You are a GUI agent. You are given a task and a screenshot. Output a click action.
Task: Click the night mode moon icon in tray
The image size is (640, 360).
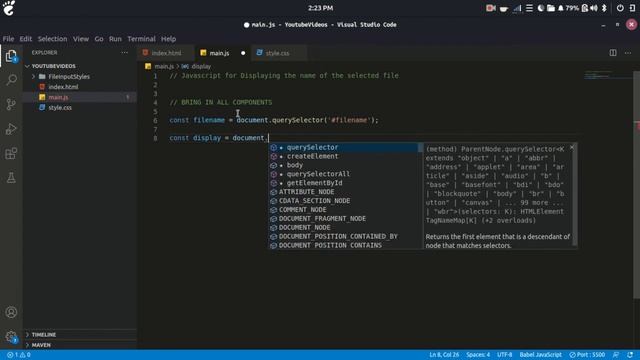(540, 8)
